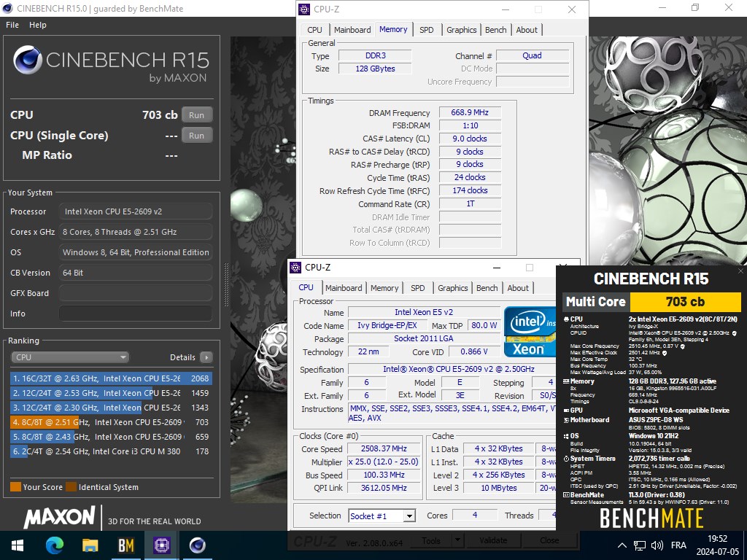Image resolution: width=747 pixels, height=560 pixels.
Task: Open the volume tray icon
Action: coord(657,545)
